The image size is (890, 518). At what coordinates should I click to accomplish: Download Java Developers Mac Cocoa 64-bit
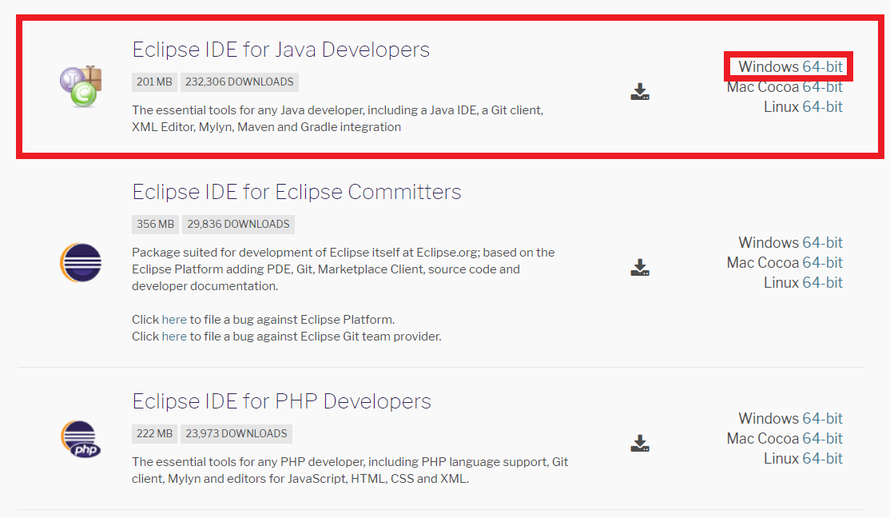pyautogui.click(x=822, y=87)
